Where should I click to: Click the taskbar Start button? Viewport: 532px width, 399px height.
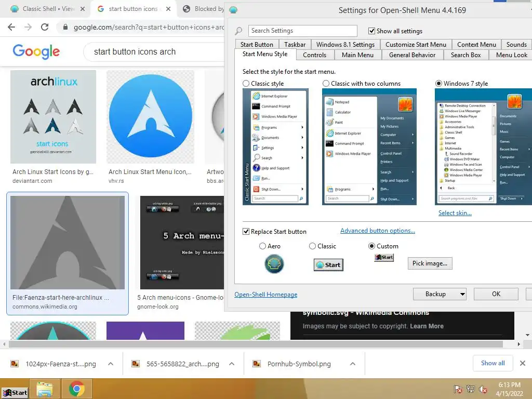[15, 393]
